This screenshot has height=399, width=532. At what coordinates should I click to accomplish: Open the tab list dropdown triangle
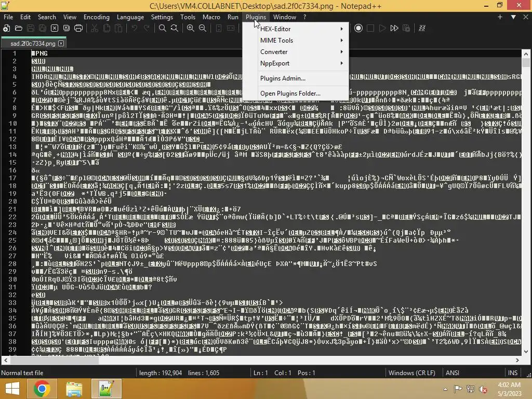(513, 17)
